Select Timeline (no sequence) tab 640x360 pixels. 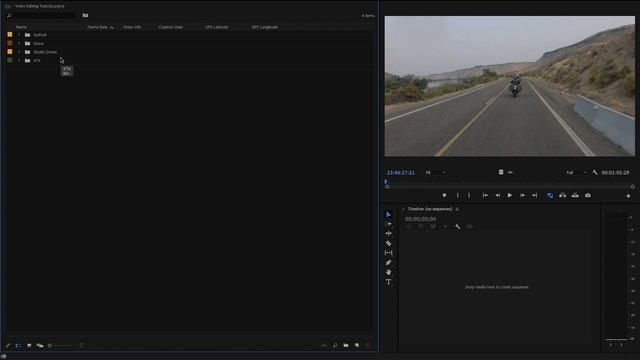(430, 209)
